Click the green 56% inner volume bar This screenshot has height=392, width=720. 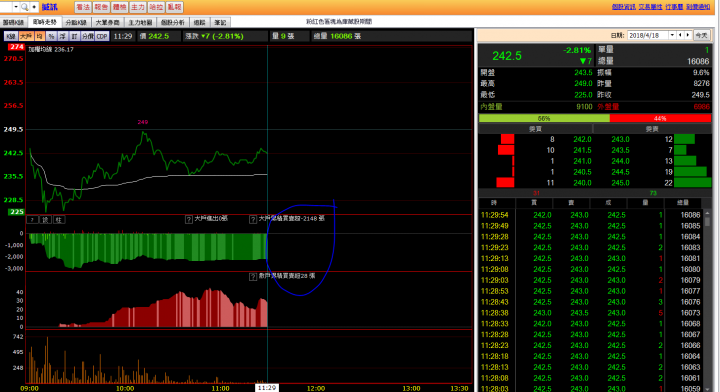544,118
